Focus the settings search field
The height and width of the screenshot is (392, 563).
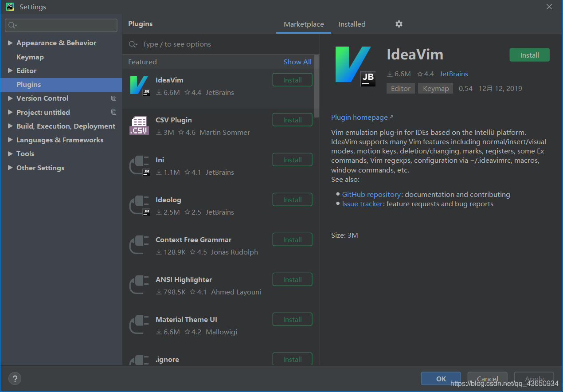tap(61, 25)
